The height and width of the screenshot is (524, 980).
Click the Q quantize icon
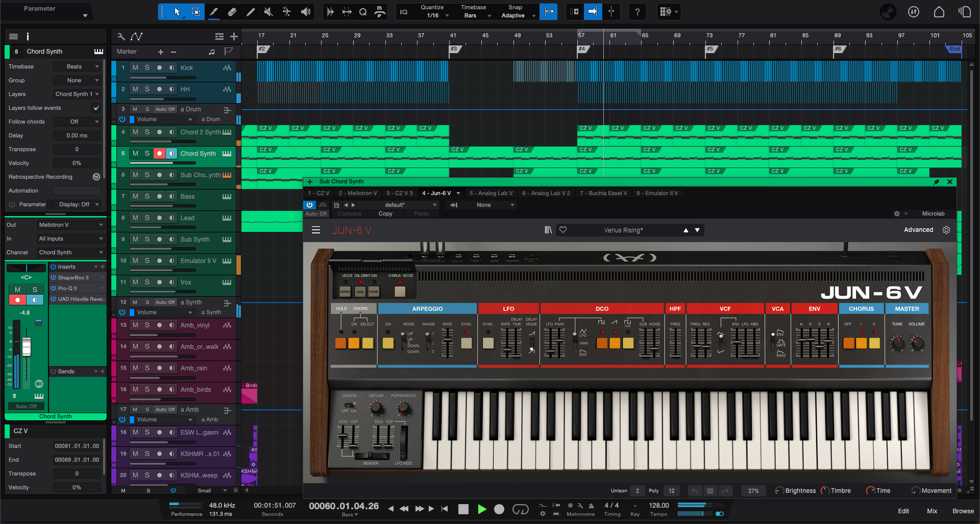(363, 12)
